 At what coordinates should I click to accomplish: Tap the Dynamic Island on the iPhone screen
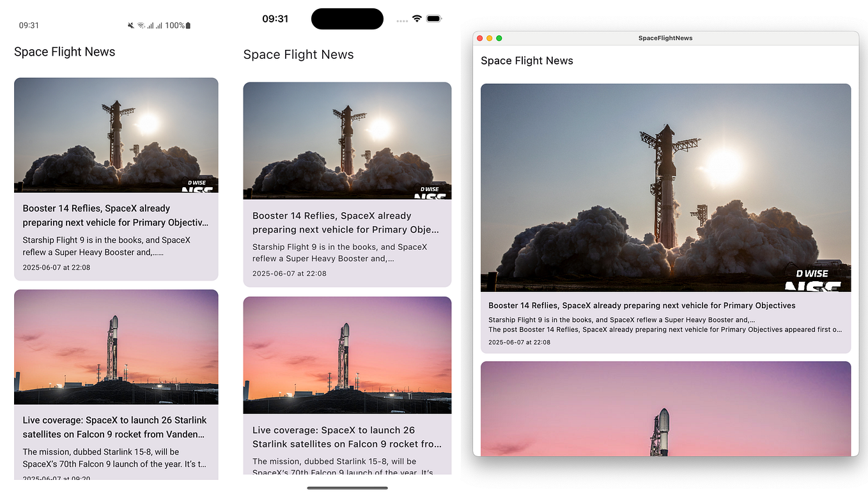[347, 19]
